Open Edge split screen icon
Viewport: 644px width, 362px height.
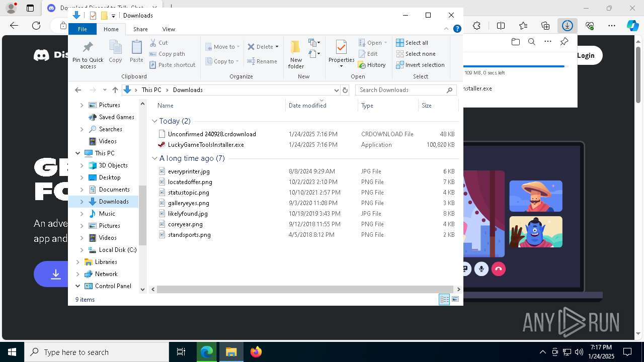pyautogui.click(x=501, y=26)
